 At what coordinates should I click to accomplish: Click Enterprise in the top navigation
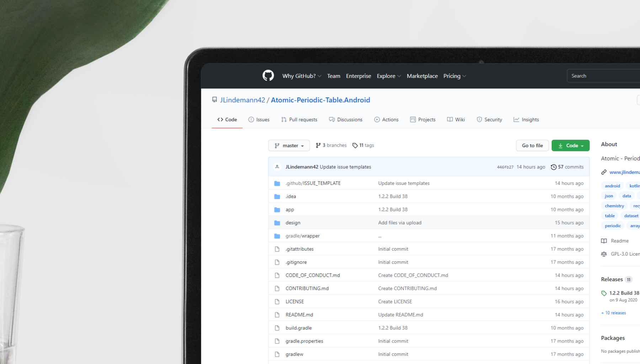[x=358, y=76]
